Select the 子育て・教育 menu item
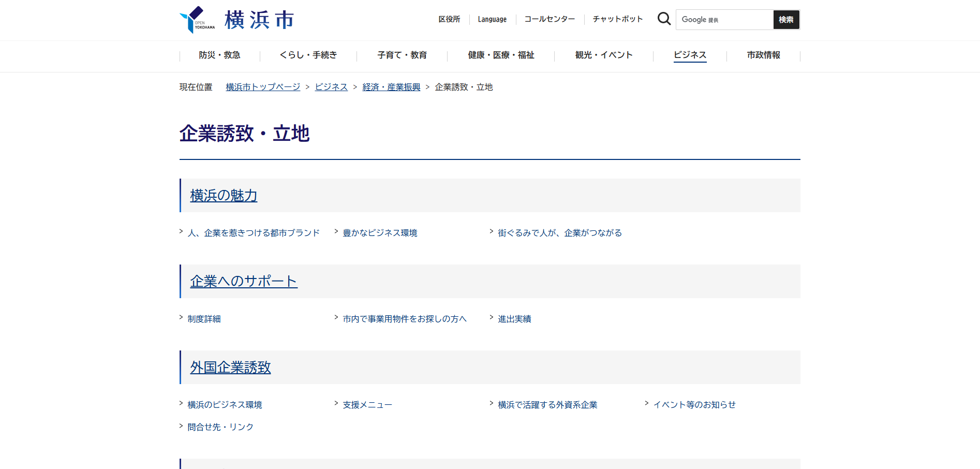This screenshot has width=980, height=469. tap(402, 55)
